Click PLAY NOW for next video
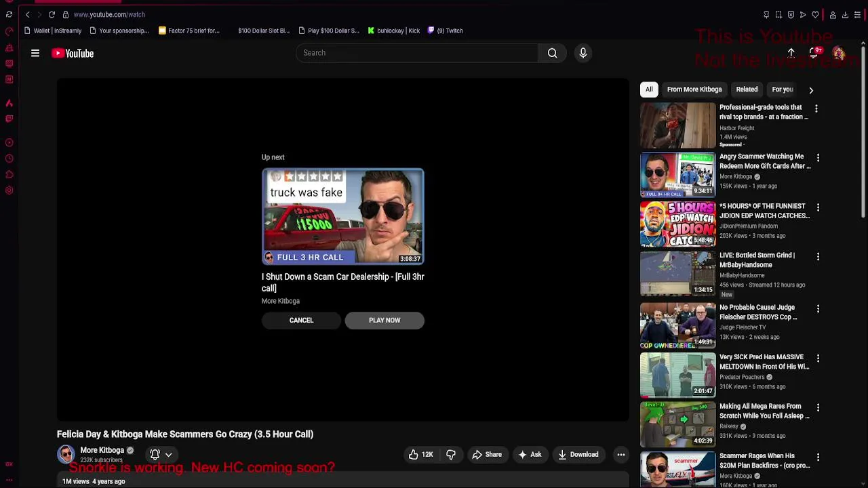868x488 pixels. click(x=384, y=321)
